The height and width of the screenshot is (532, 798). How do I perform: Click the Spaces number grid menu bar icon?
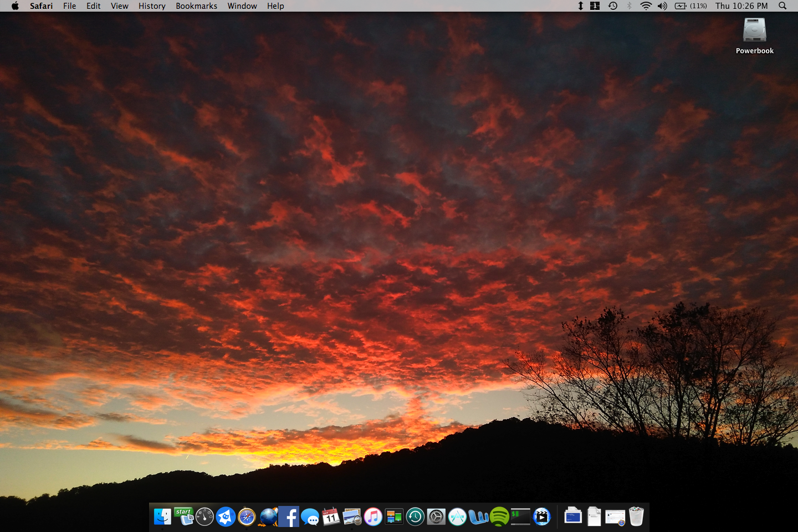pos(595,6)
